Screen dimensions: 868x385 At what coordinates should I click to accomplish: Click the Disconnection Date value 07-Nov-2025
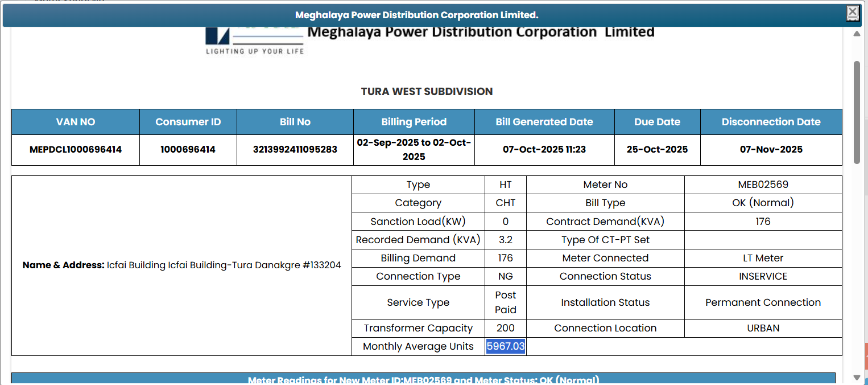click(771, 150)
